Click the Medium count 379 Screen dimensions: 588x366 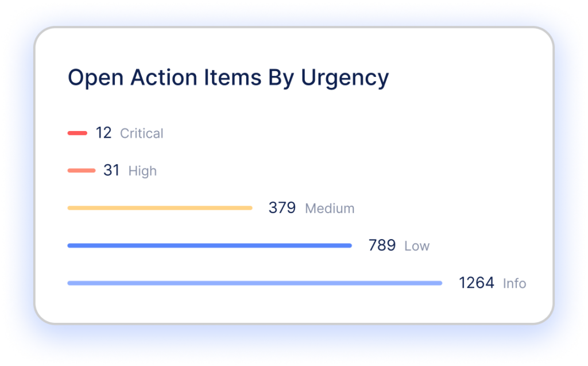tap(282, 208)
